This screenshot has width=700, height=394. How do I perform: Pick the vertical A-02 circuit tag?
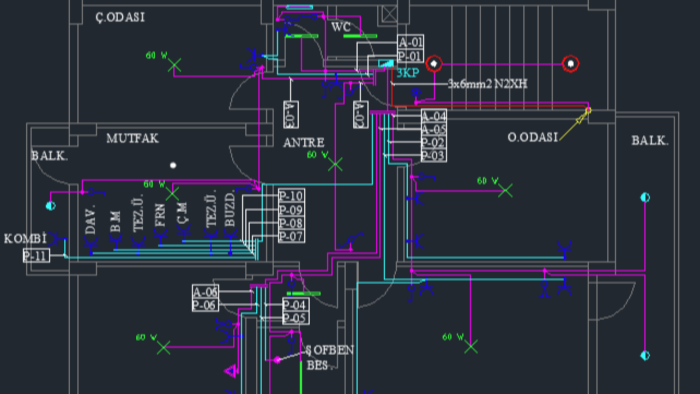pos(360,115)
